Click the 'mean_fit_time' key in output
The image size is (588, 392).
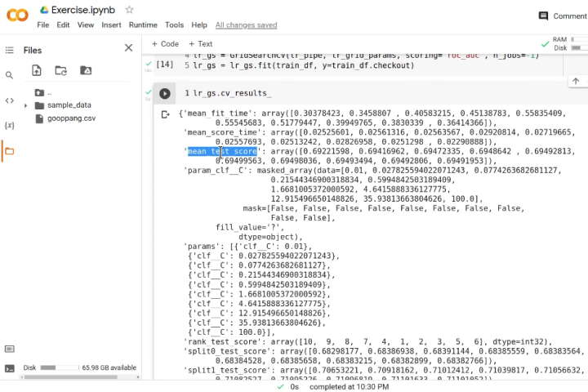tap(217, 114)
